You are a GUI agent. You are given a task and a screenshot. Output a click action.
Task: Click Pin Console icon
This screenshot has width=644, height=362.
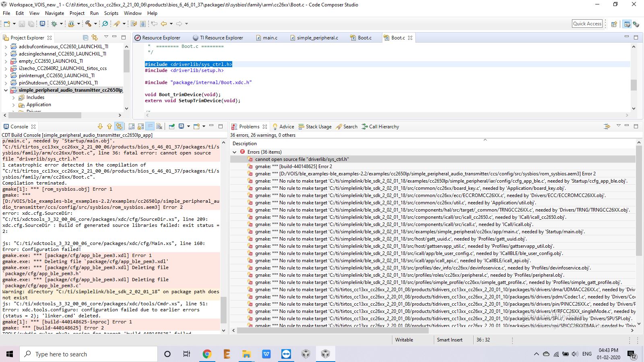(x=172, y=126)
